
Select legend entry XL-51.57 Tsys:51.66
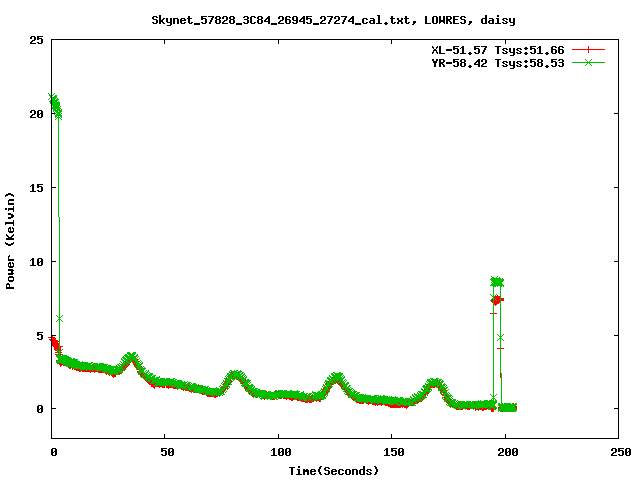coord(498,50)
